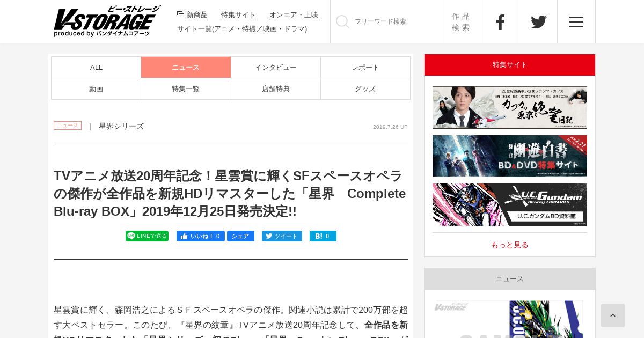The width and height of the screenshot is (644, 338).
Task: Open the Facebook page icon
Action: [x=500, y=21]
